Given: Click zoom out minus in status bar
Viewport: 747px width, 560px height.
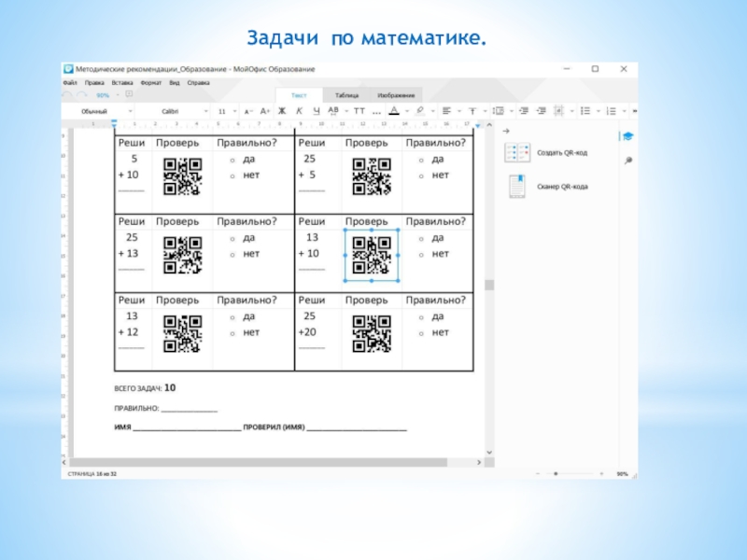Looking at the screenshot, I should click(x=538, y=474).
